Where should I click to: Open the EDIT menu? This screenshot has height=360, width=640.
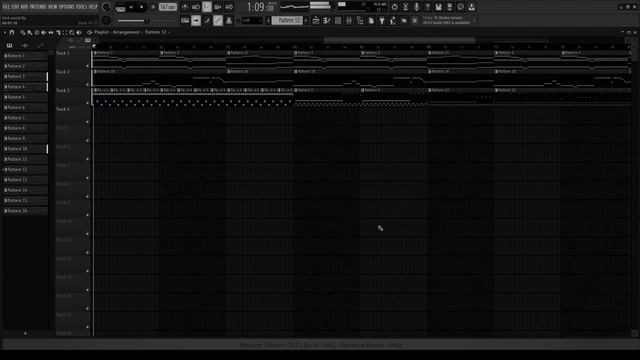click(16, 7)
